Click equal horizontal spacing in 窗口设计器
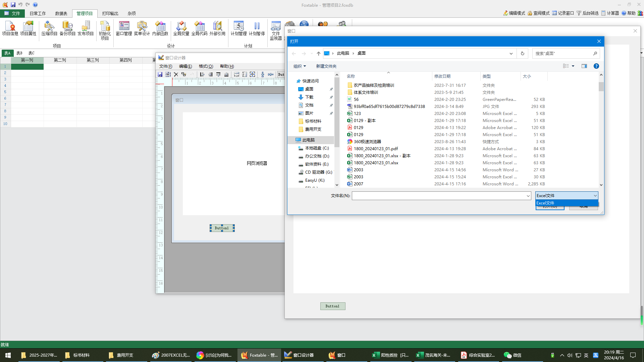644x362 pixels. tap(271, 74)
